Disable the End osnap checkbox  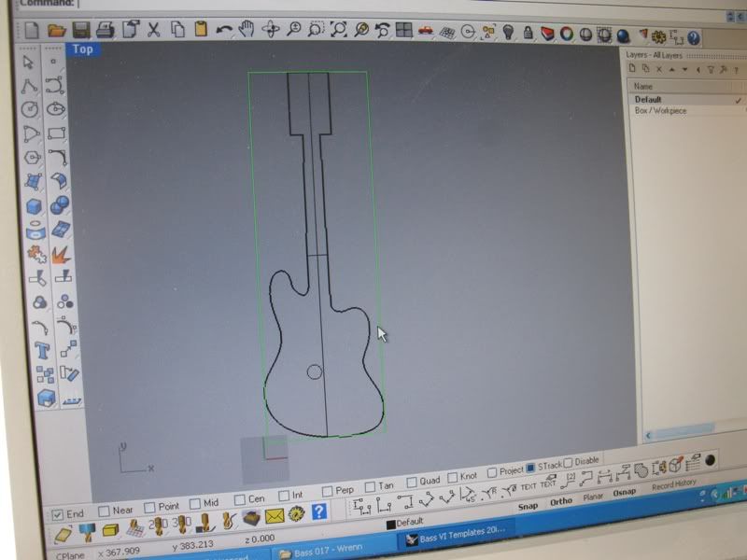58,515
